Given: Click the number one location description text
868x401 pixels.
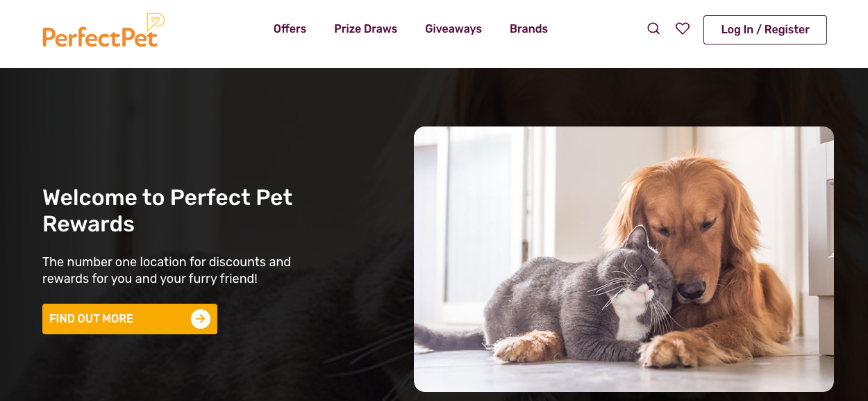Looking at the screenshot, I should [167, 270].
